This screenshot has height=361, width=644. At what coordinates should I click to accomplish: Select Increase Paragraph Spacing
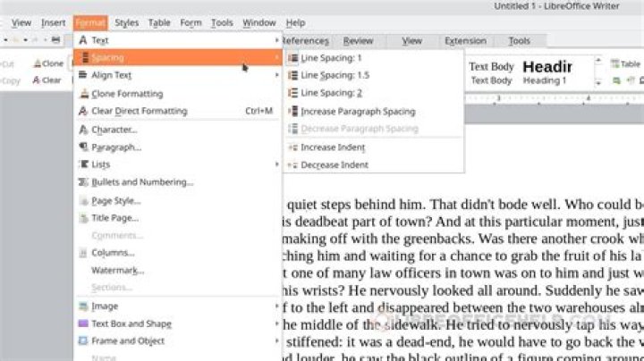(x=374, y=112)
